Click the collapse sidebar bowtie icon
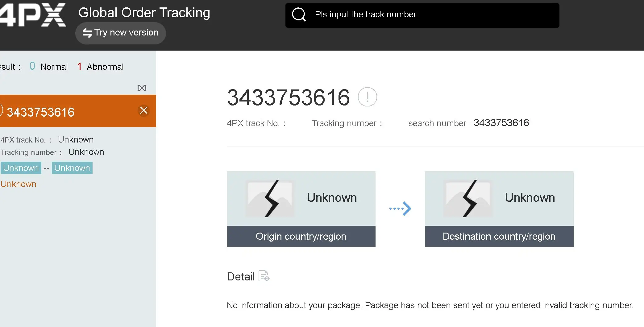 click(142, 88)
